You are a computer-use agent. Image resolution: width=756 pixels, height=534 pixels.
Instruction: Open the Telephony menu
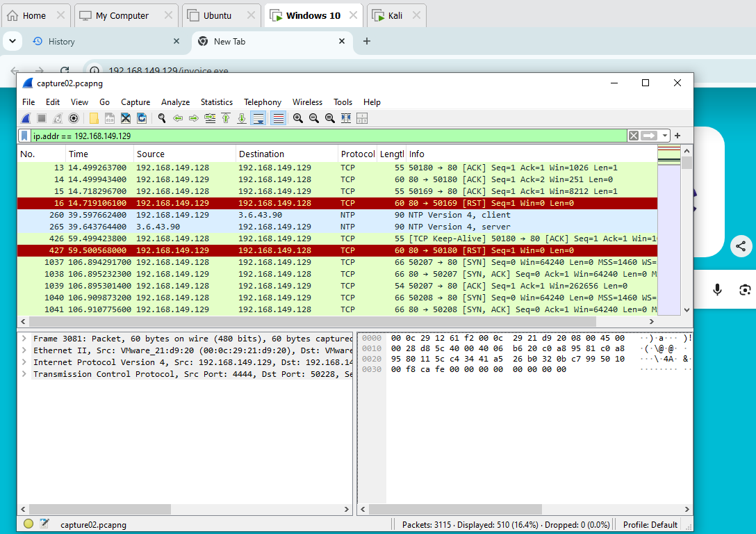[x=262, y=102]
